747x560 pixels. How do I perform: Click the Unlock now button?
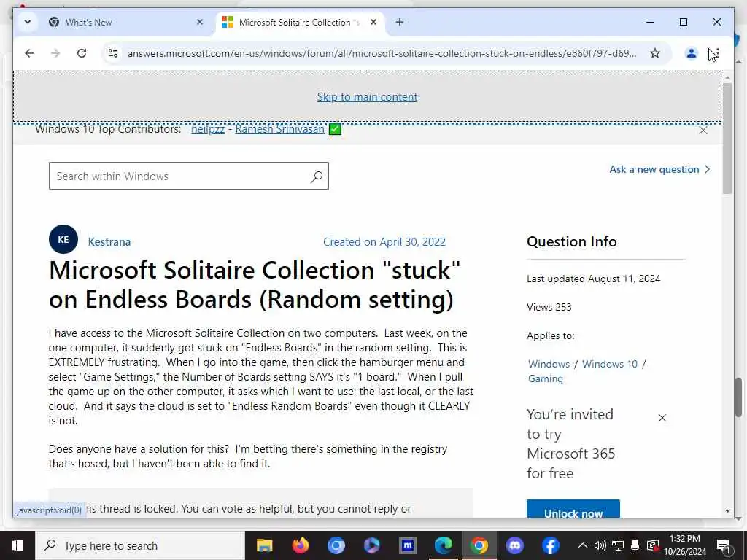[573, 509]
